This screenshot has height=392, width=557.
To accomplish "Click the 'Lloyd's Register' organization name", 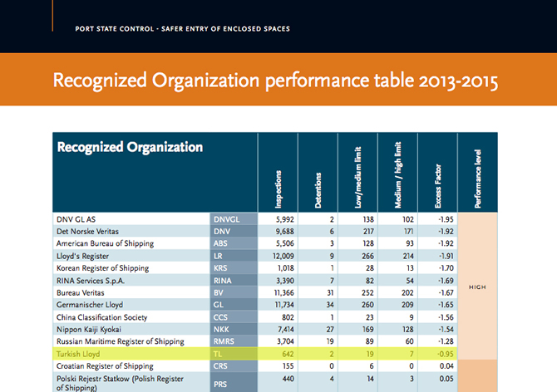I will pos(86,256).
